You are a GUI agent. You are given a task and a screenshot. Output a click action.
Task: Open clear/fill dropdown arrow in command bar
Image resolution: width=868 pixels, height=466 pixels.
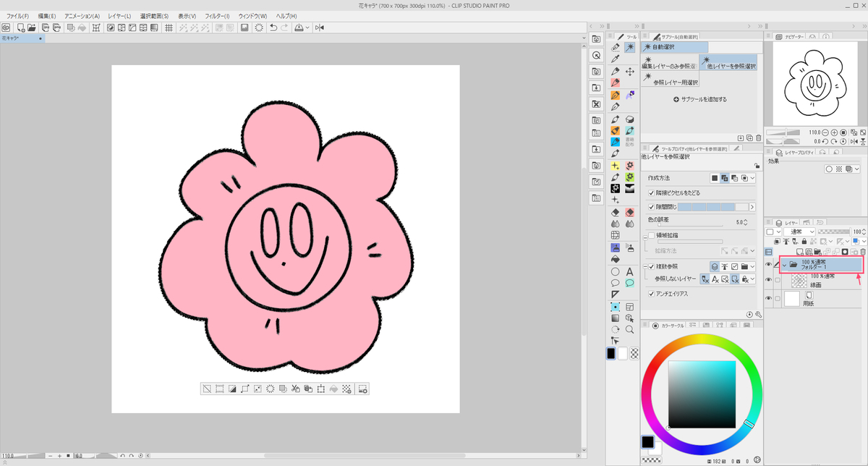pyautogui.click(x=307, y=27)
